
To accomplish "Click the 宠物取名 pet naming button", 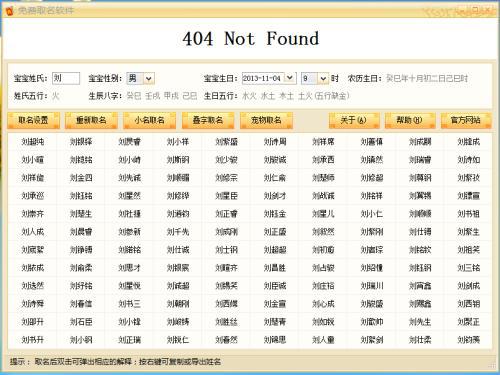I will point(266,120).
